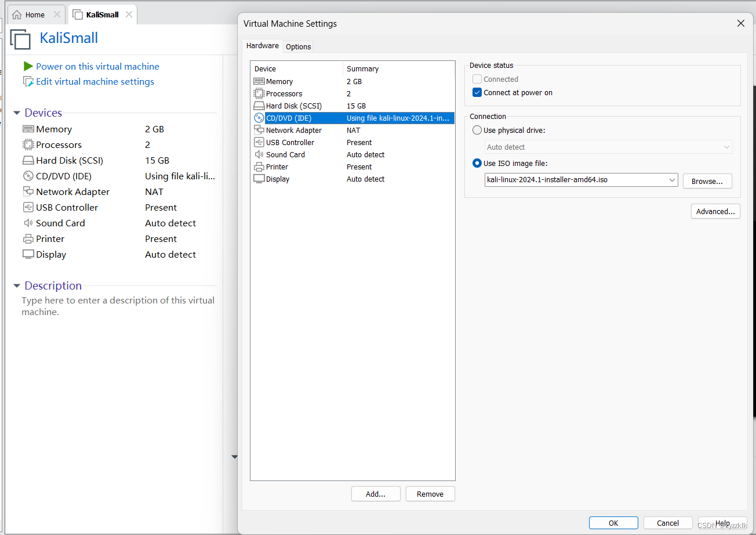Click the Display monitor icon in settings list
This screenshot has height=535, width=756.
pos(259,179)
